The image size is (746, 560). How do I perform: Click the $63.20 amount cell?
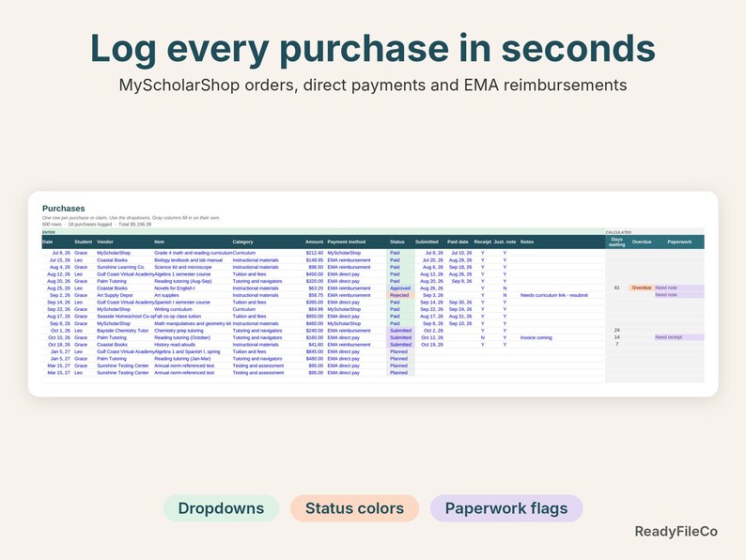pos(316,288)
